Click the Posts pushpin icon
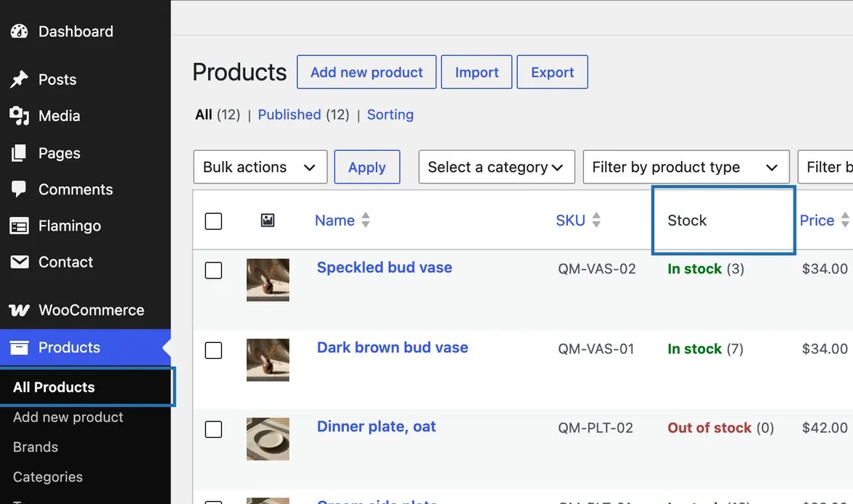The width and height of the screenshot is (853, 504). [x=19, y=79]
